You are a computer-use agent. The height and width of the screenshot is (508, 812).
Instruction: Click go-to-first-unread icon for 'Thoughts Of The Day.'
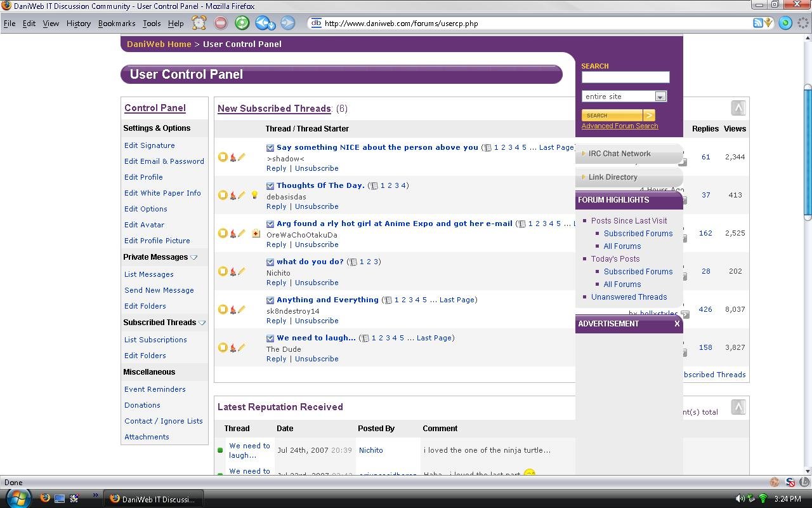(270, 186)
